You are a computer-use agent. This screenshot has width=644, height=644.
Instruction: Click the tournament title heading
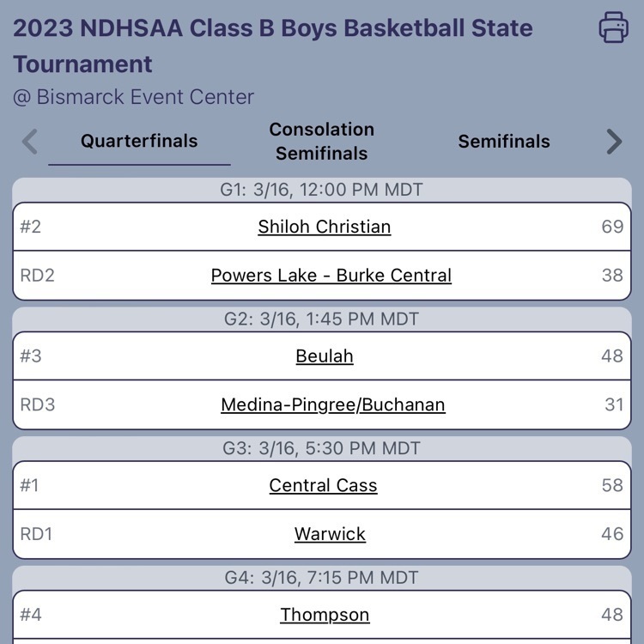coord(272,46)
